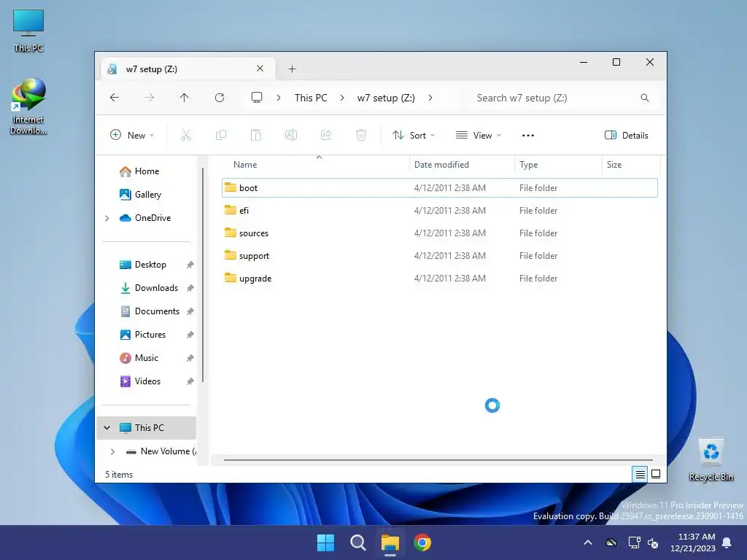Open network status tray icon

tap(634, 542)
